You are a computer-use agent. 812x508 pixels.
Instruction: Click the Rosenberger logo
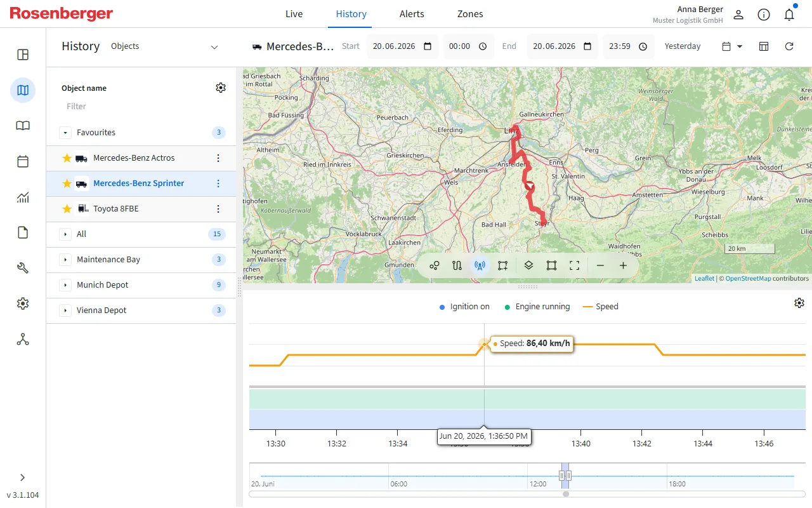pos(61,13)
